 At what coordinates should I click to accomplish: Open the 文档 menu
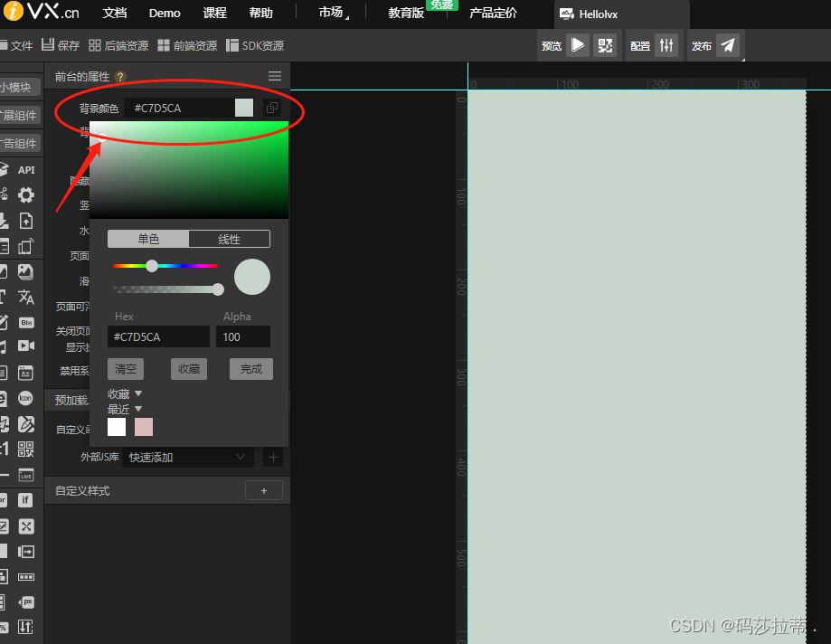tap(115, 14)
